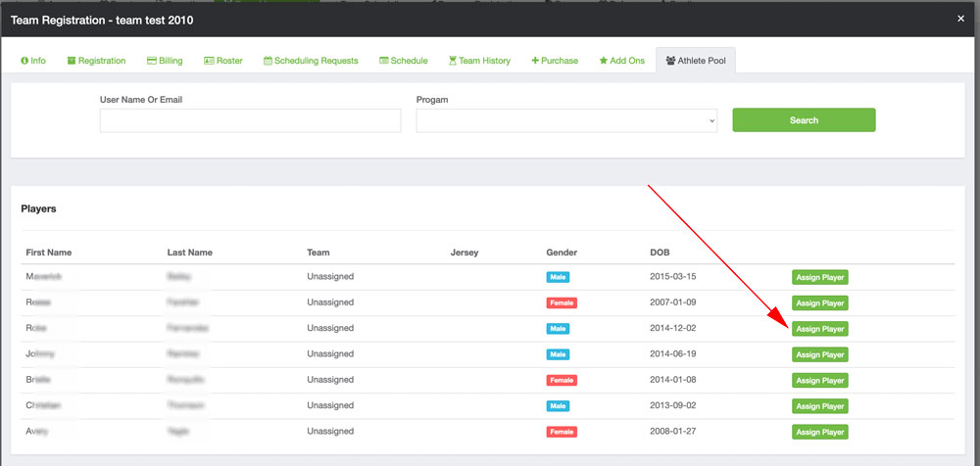Image resolution: width=980 pixels, height=466 pixels.
Task: Open the Billing tab
Action: click(165, 61)
